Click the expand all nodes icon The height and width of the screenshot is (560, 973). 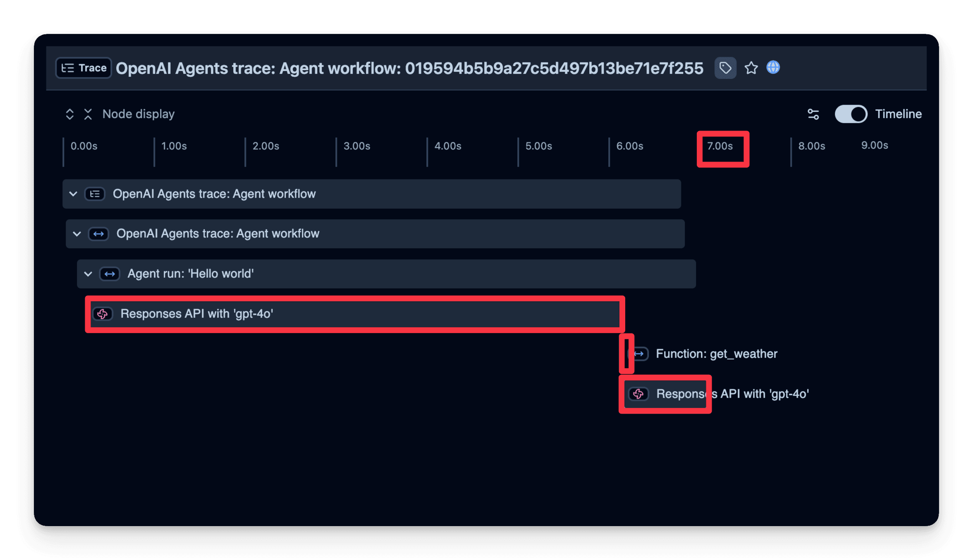point(69,114)
